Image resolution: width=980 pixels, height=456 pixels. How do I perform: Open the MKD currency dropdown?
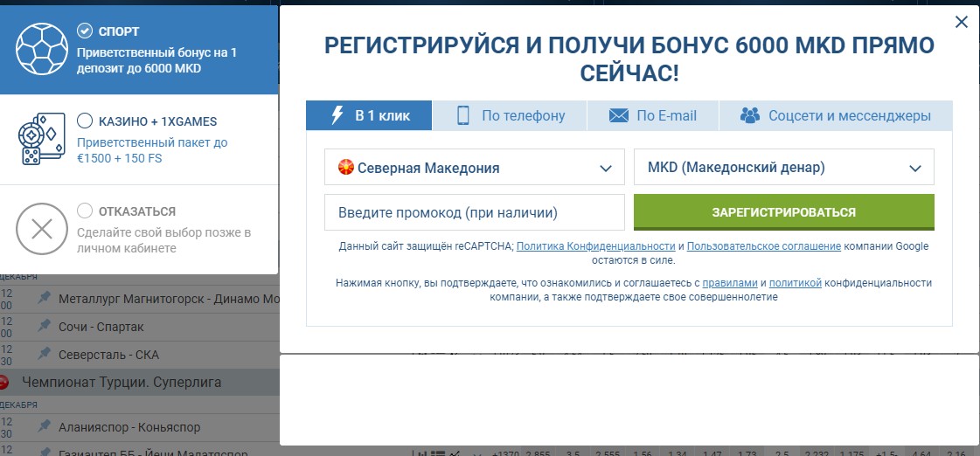pos(784,167)
